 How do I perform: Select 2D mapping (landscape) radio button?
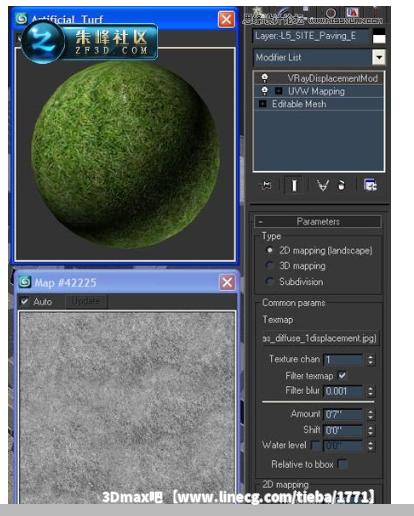pos(270,250)
